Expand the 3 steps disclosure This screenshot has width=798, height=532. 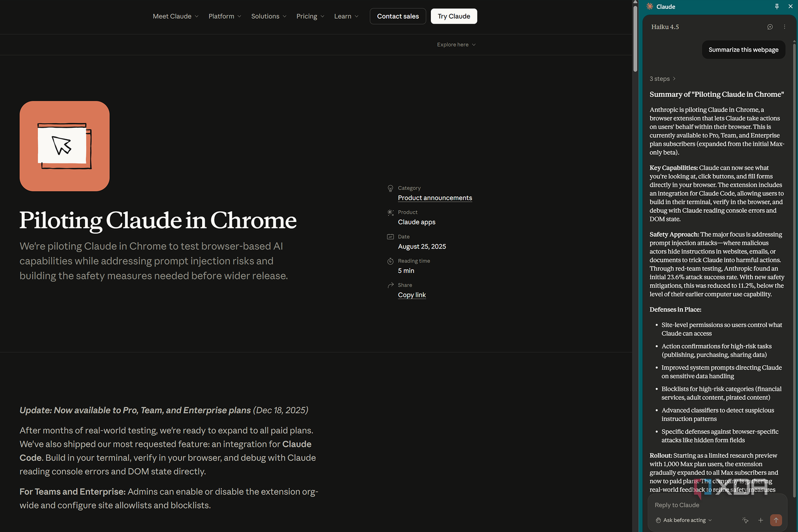[x=662, y=78]
